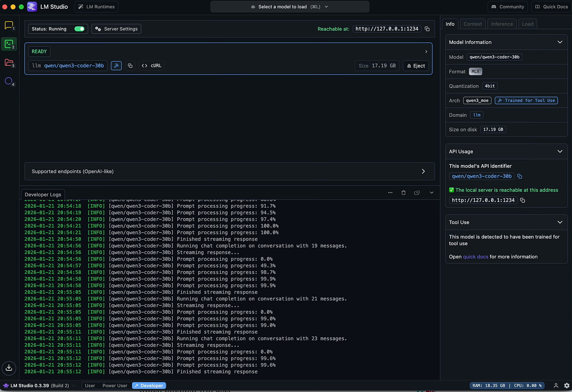Switch to the Inference tab

[502, 24]
